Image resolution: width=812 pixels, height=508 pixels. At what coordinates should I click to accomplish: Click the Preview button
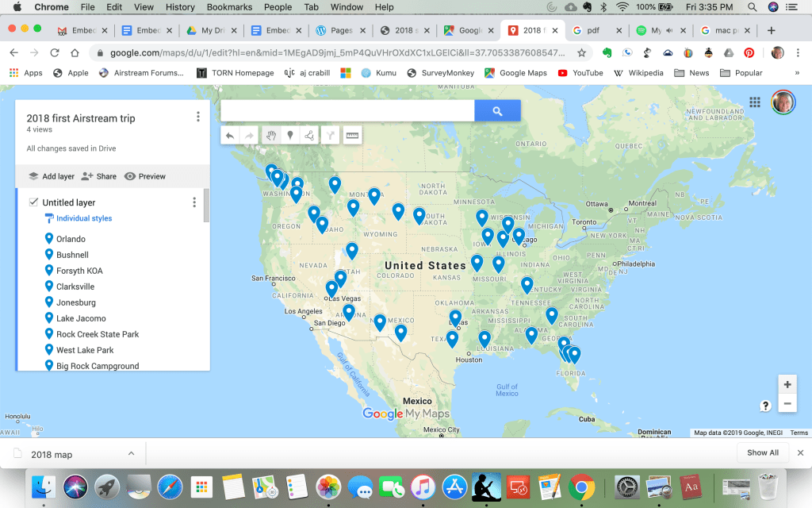[145, 176]
